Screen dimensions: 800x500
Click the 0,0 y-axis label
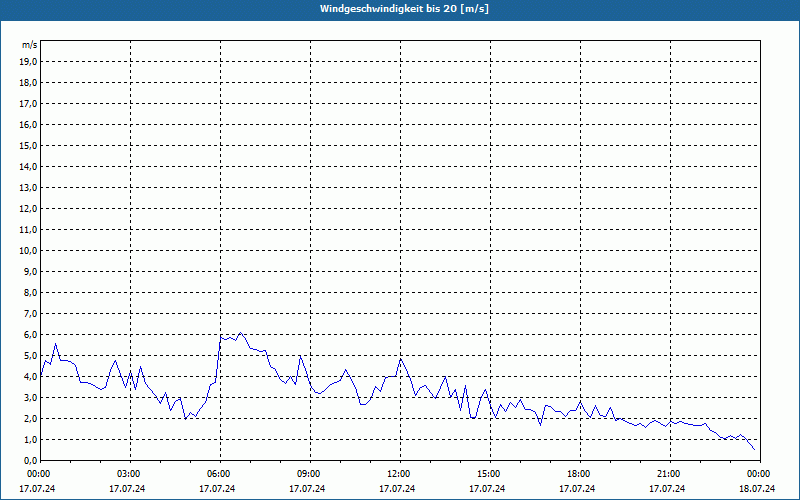coord(31,460)
